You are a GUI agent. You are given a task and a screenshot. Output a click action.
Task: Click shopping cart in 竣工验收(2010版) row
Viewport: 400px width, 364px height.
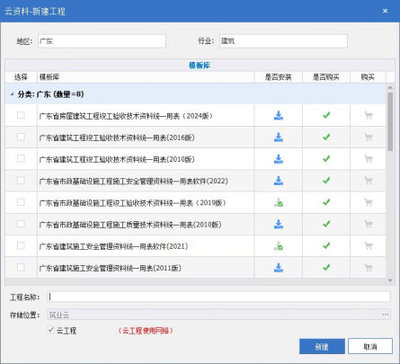368,159
